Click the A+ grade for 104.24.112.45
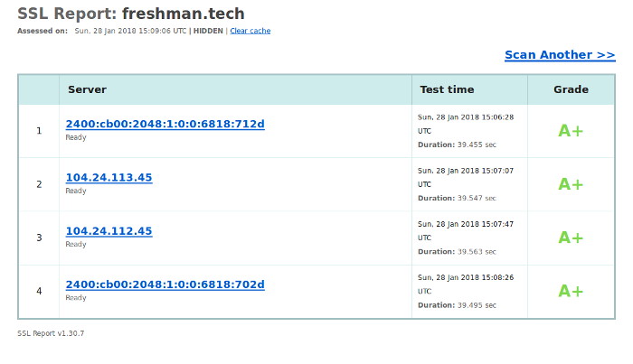633x364 pixels. click(571, 238)
